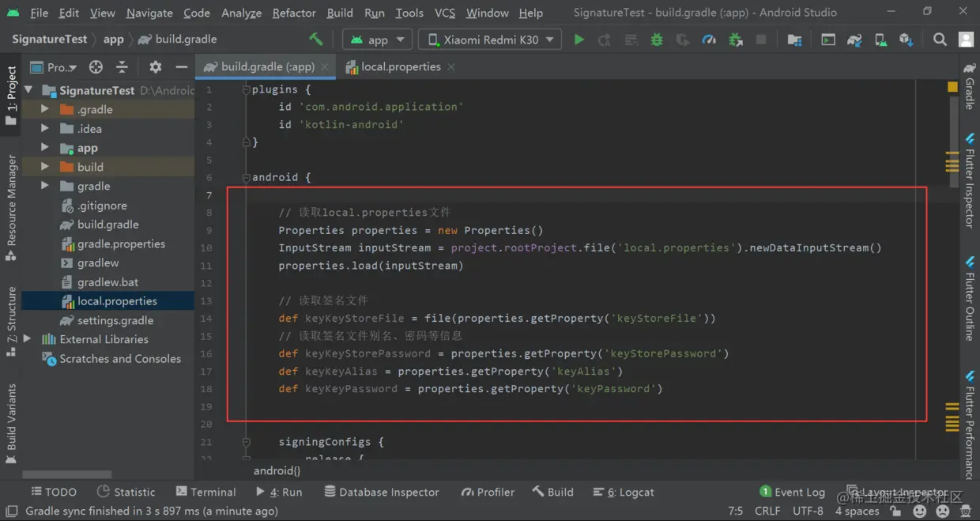Open the Xiaomi Redmi K30 device dropdown
Screen dimensions: 980x521
(489, 40)
